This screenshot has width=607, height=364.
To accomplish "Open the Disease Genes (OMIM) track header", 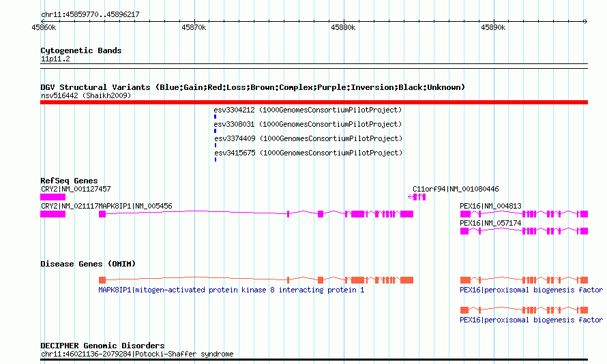I will pyautogui.click(x=88, y=264).
